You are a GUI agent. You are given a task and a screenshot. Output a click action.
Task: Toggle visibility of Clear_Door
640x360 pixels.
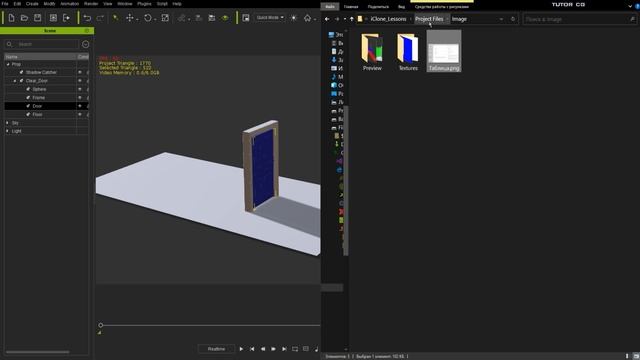pos(80,81)
